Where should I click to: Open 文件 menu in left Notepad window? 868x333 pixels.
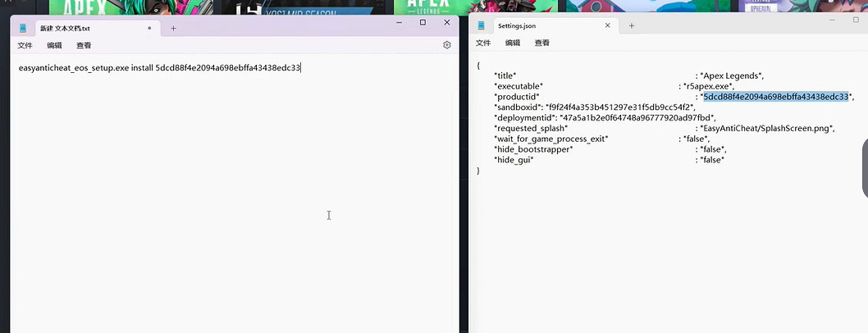click(25, 45)
